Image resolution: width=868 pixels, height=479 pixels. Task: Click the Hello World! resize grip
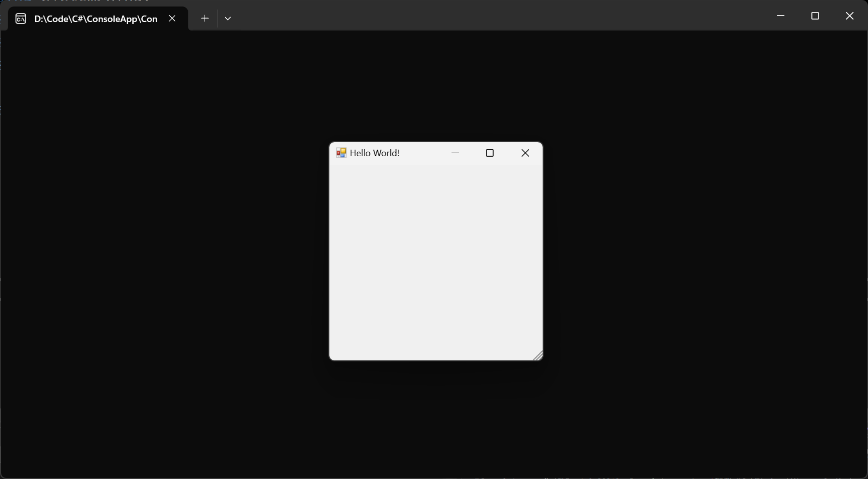(538, 355)
